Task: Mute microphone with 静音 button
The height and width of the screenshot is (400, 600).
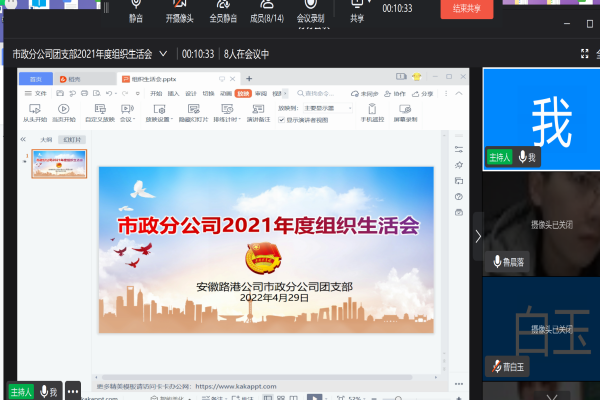Action: coord(136,11)
